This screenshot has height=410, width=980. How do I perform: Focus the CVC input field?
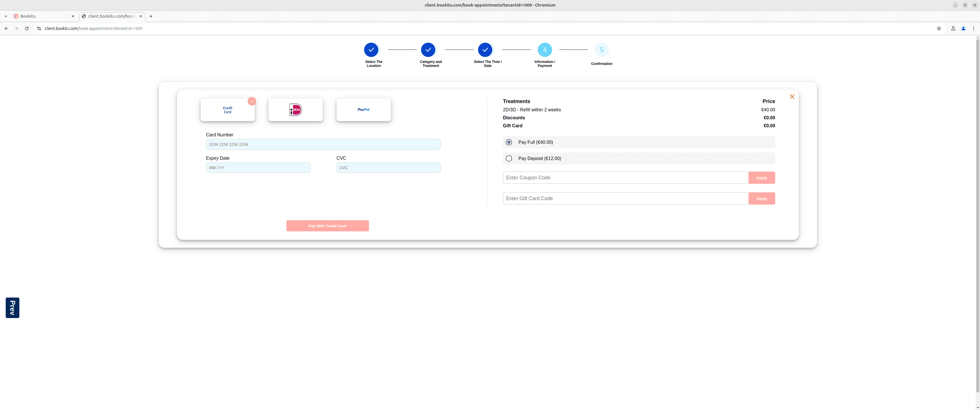tap(388, 168)
